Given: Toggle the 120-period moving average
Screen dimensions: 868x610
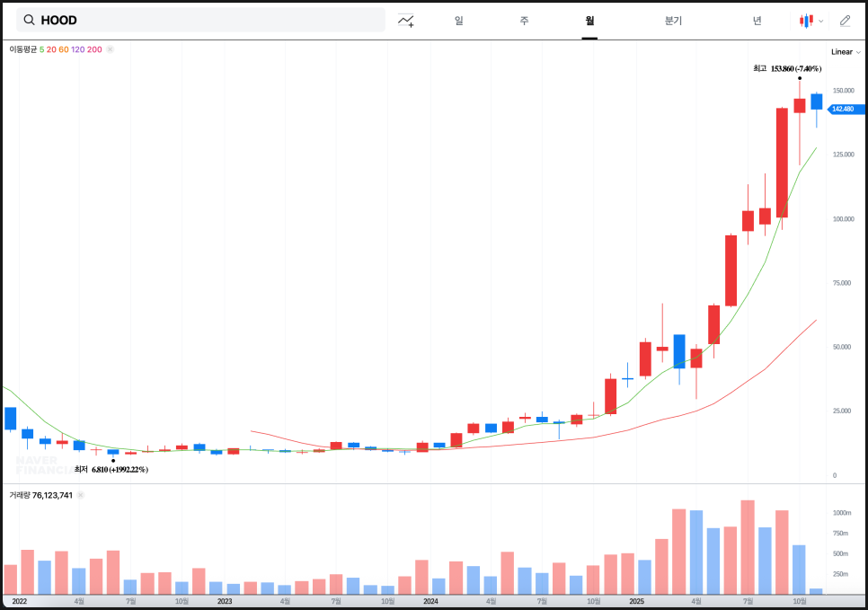Looking at the screenshot, I should (78, 49).
